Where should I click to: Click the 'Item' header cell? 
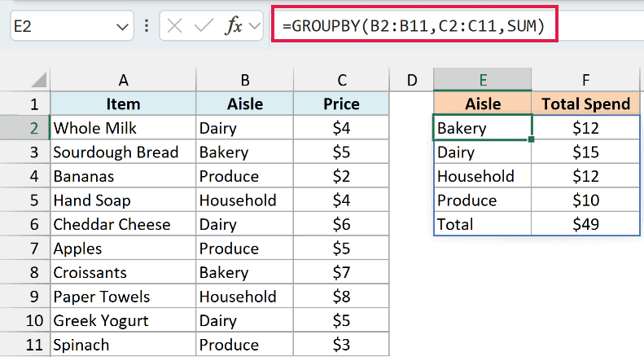click(x=123, y=104)
